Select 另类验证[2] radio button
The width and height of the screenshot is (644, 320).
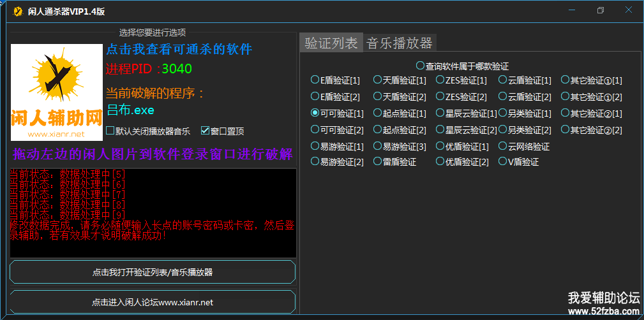[x=525, y=130]
